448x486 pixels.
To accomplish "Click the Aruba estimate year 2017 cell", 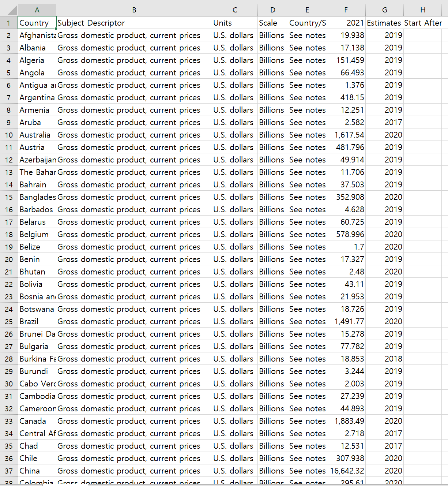I will click(385, 123).
